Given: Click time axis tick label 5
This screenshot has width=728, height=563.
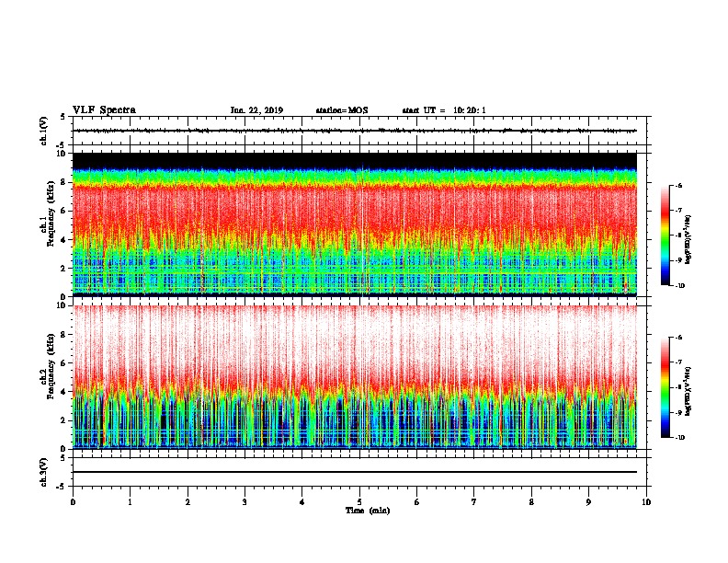Looking at the screenshot, I should pos(359,502).
